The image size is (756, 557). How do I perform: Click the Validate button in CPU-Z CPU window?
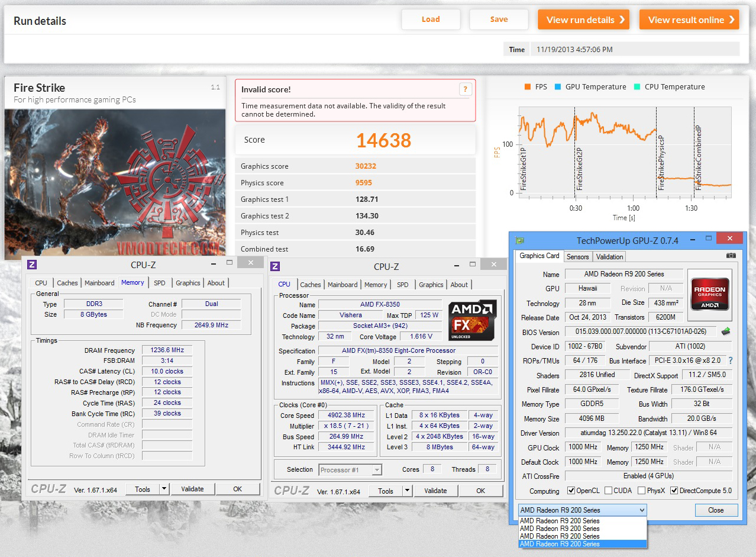[x=436, y=491]
